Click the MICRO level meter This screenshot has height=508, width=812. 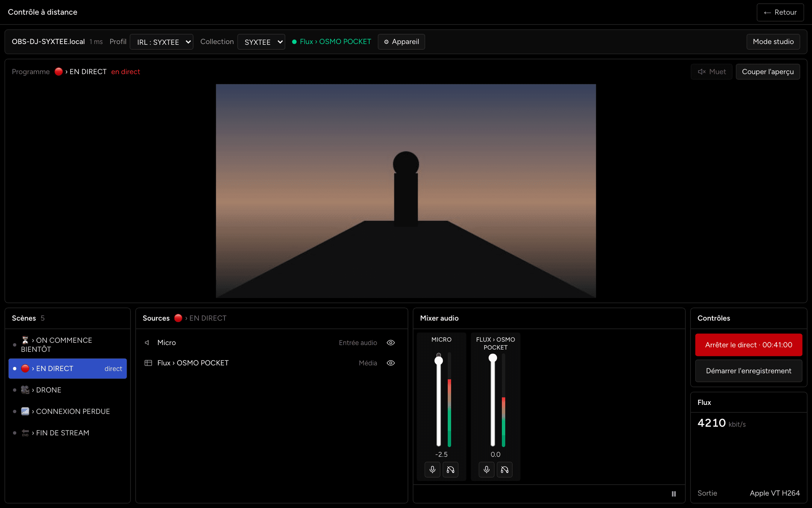449,399
